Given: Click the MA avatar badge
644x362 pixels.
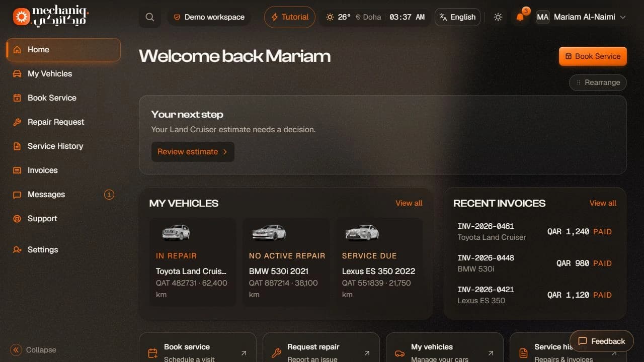Looking at the screenshot, I should point(542,17).
